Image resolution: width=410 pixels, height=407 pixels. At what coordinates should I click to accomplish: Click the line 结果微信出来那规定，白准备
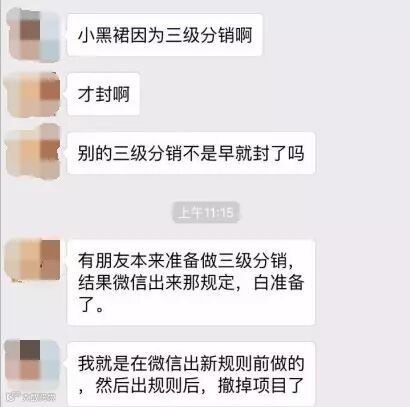pos(191,283)
